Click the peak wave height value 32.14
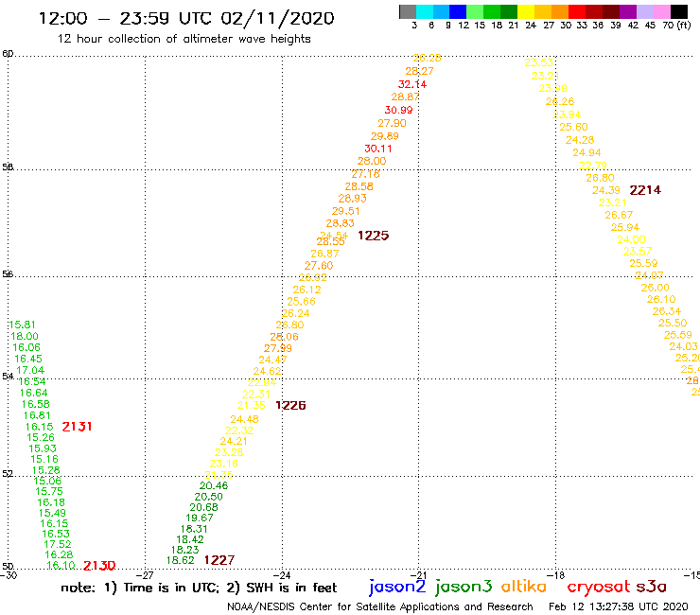The image size is (700, 615). (x=412, y=84)
